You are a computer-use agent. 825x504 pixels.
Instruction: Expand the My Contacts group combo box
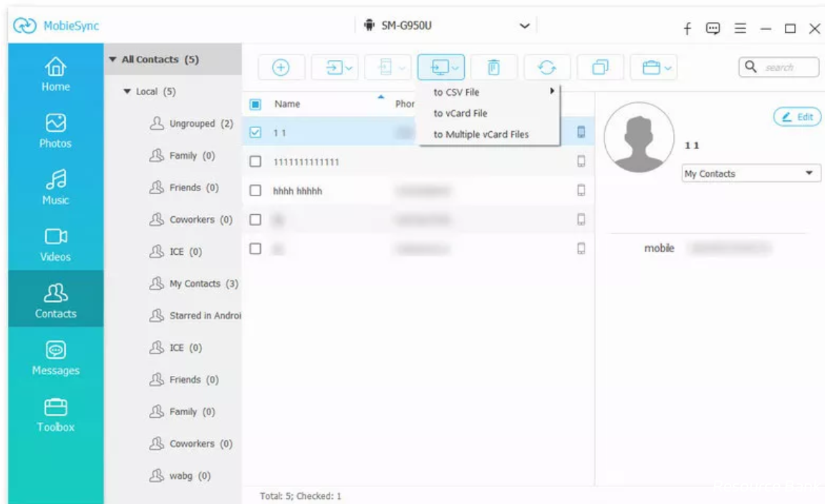point(751,173)
